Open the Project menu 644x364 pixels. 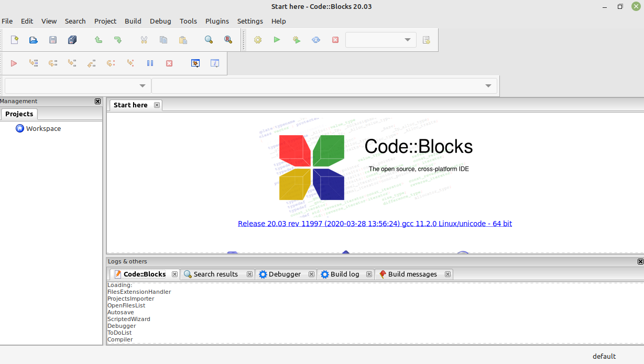click(105, 21)
